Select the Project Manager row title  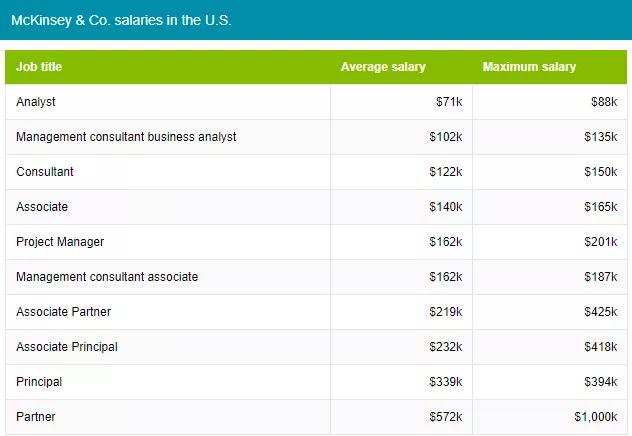point(60,242)
